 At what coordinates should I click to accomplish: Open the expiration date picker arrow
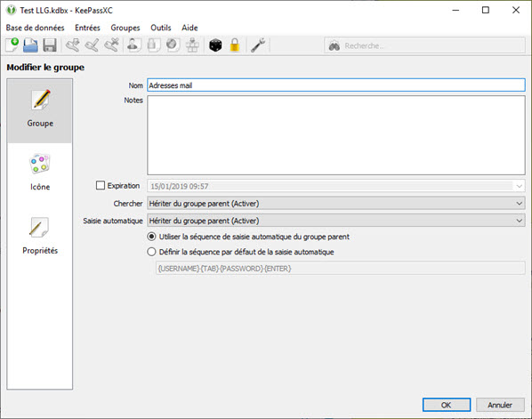(520, 186)
